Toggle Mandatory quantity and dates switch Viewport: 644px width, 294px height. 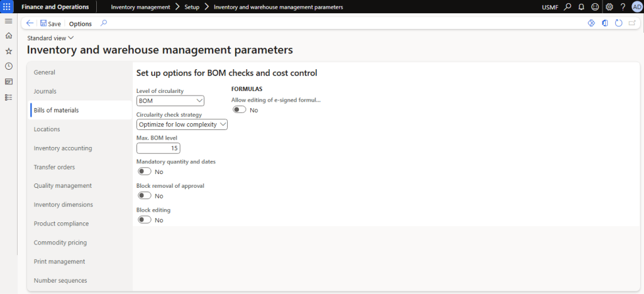click(144, 171)
